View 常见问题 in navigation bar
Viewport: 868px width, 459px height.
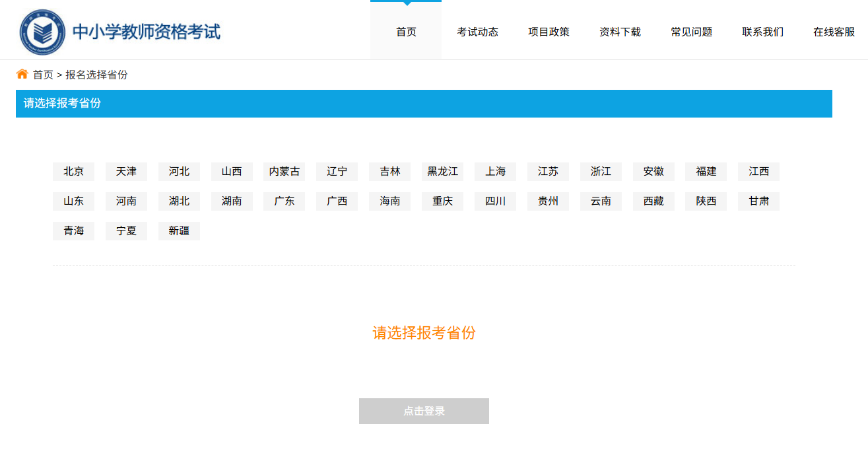point(691,32)
